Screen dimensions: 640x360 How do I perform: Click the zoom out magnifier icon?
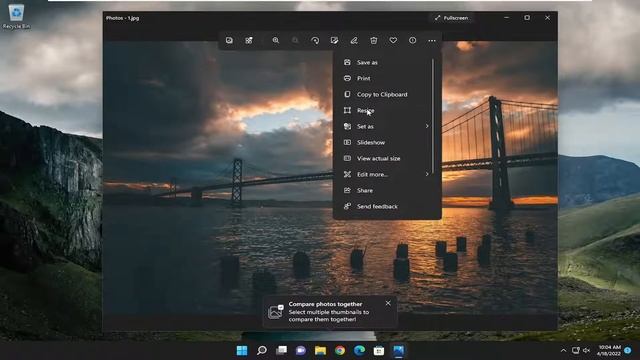click(295, 40)
